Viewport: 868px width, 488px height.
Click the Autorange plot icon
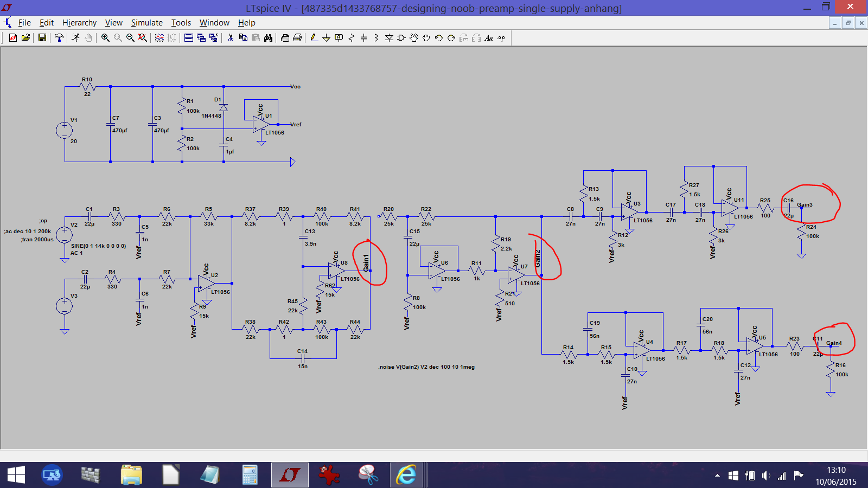(x=159, y=38)
